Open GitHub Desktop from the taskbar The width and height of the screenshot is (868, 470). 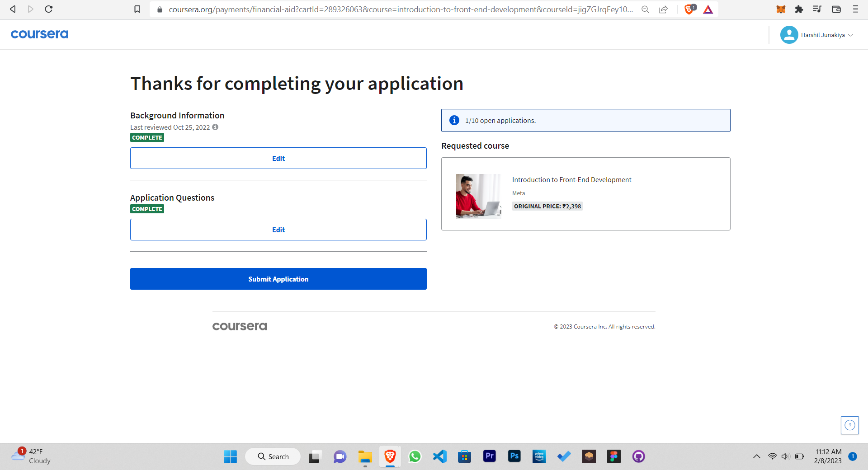tap(638, 456)
